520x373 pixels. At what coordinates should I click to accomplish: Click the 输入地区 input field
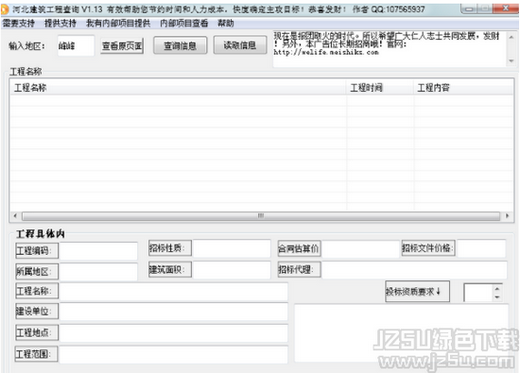(76, 46)
